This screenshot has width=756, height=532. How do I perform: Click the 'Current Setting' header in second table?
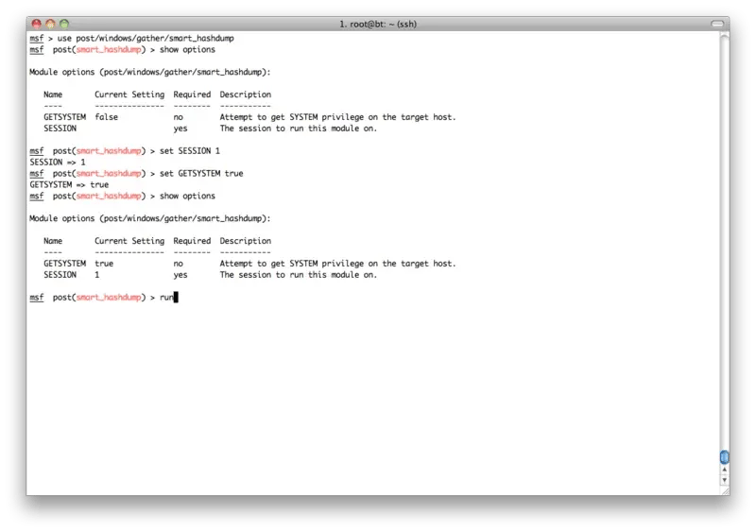(x=129, y=241)
